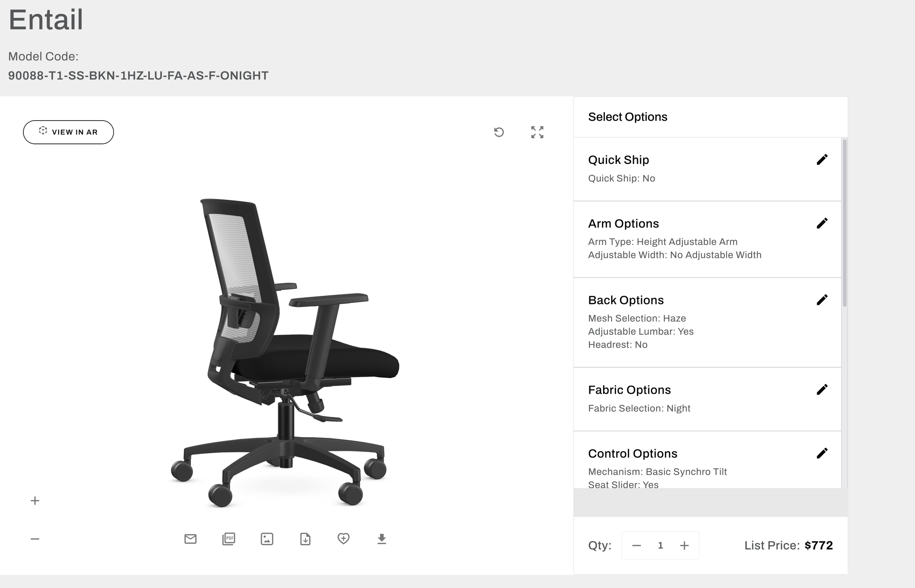915x588 pixels.
Task: Edit Quick Ship with pencil icon
Action: pos(822,160)
